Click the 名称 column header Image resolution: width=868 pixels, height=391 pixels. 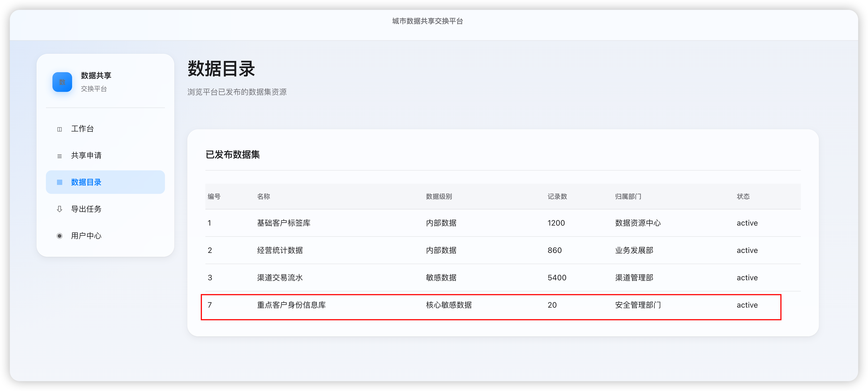coord(264,196)
